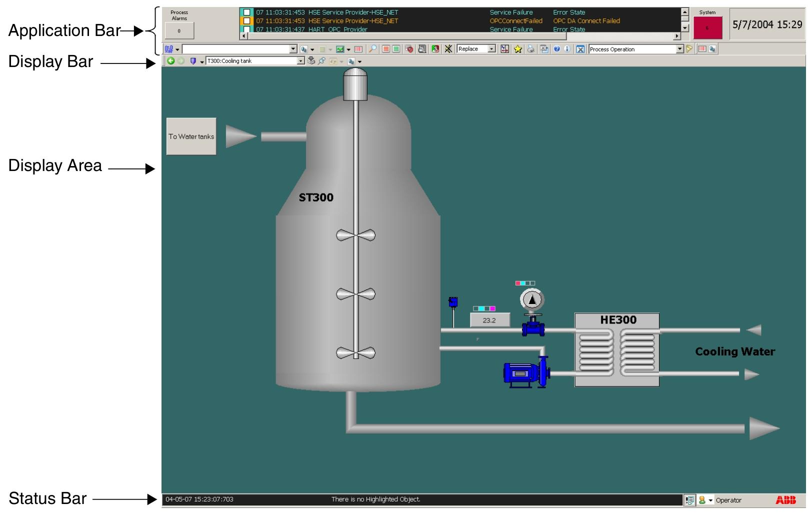This screenshot has width=812, height=515.
Task: Click the green S icon in toolbar
Action: pos(435,49)
